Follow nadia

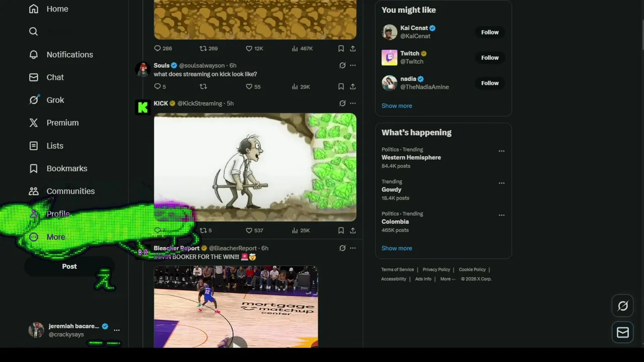pos(490,83)
